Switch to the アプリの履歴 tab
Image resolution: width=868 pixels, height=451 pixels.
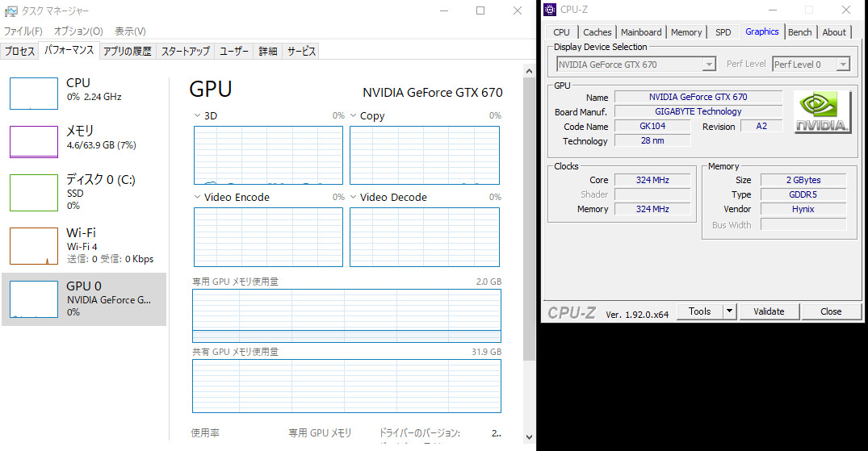pos(128,52)
